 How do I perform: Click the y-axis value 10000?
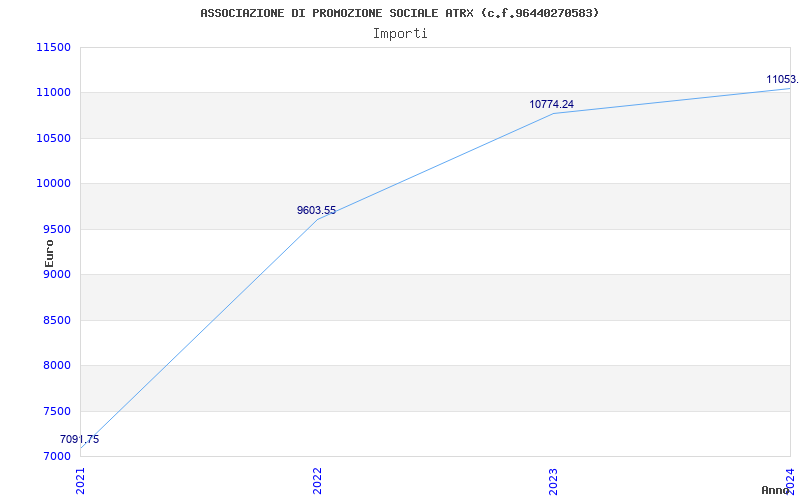pyautogui.click(x=53, y=184)
